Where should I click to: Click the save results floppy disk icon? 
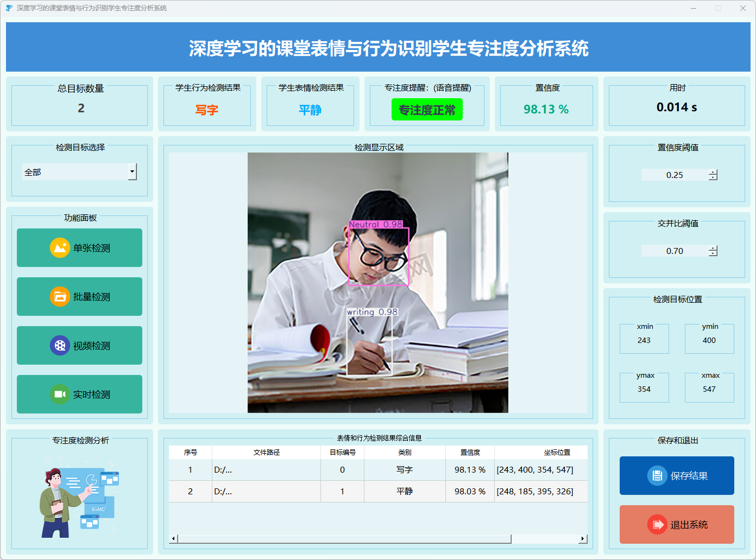[x=657, y=476]
